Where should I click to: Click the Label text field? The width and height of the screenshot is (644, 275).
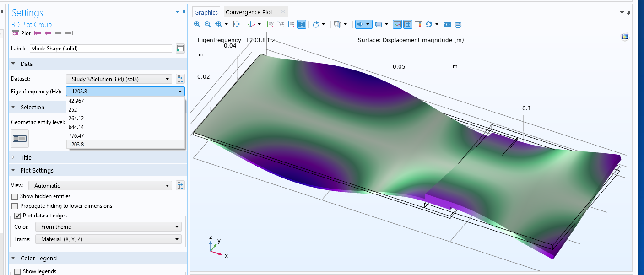(101, 49)
